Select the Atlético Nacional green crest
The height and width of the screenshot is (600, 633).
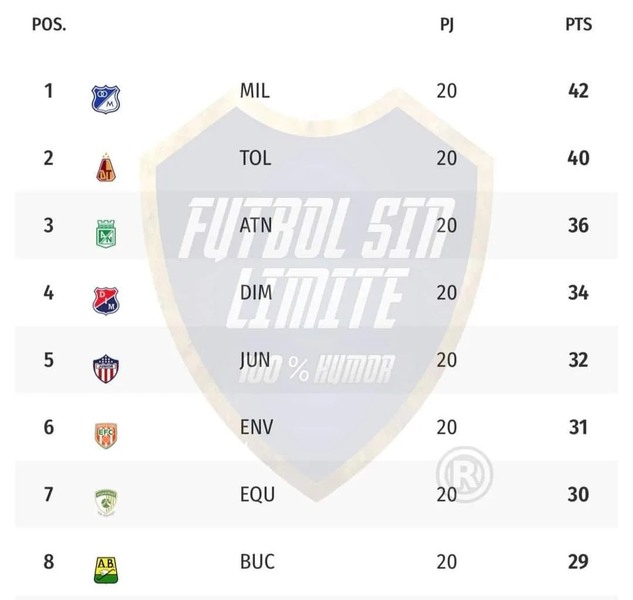[106, 233]
